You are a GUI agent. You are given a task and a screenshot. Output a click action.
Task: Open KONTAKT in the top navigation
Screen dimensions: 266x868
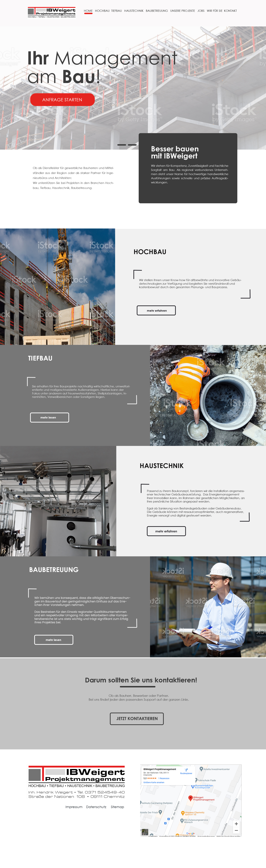(230, 11)
